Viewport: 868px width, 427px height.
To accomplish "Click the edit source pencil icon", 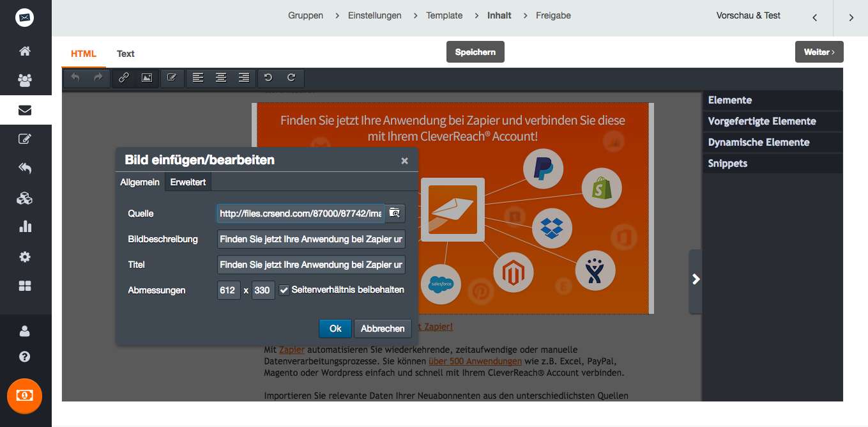I will [172, 77].
